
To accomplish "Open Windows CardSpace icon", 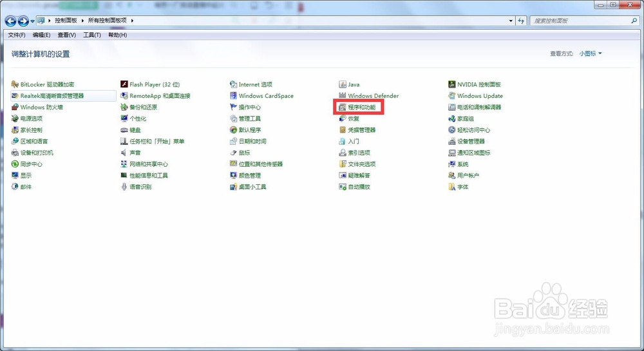I will pyautogui.click(x=233, y=96).
